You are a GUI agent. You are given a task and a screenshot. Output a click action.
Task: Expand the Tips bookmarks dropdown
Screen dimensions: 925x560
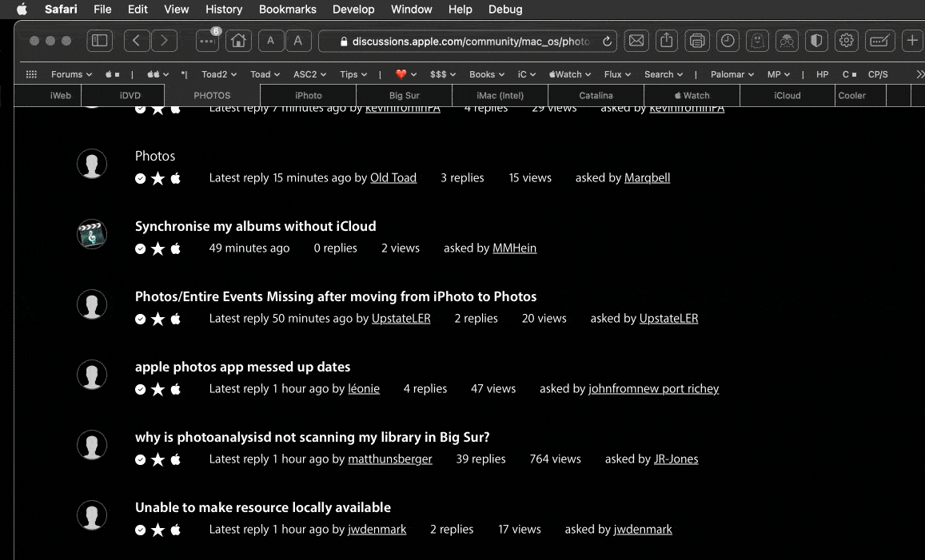[353, 74]
